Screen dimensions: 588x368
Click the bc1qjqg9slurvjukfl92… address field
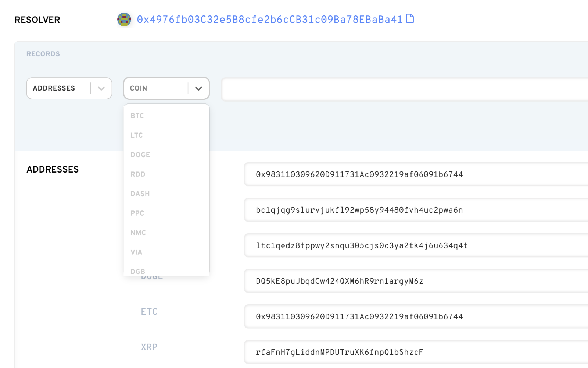[x=416, y=210]
